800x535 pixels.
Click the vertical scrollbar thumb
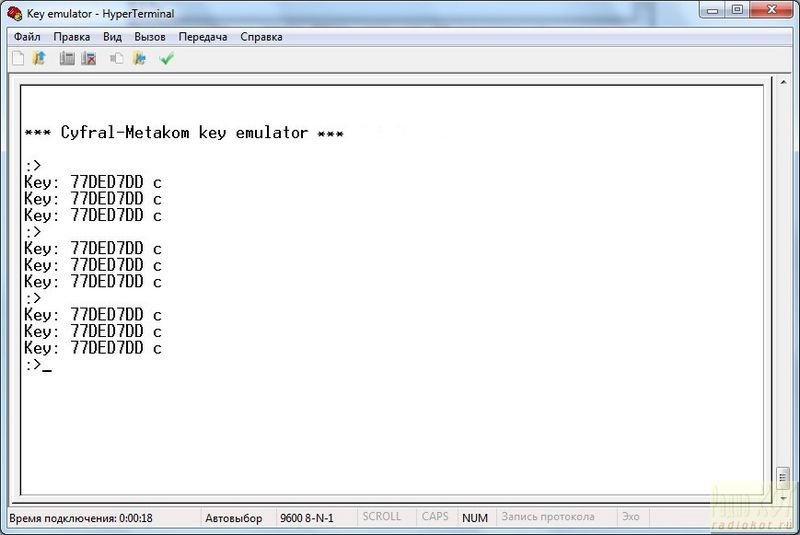(783, 478)
